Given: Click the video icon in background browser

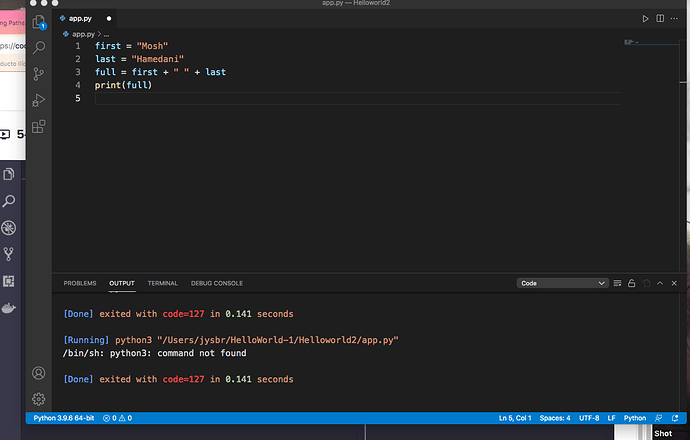Looking at the screenshot, I should [5, 134].
